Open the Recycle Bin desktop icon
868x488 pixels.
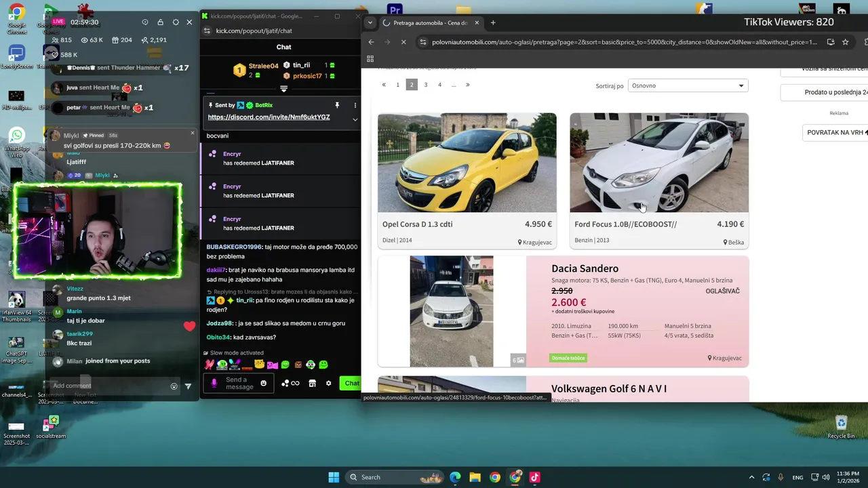(x=841, y=427)
